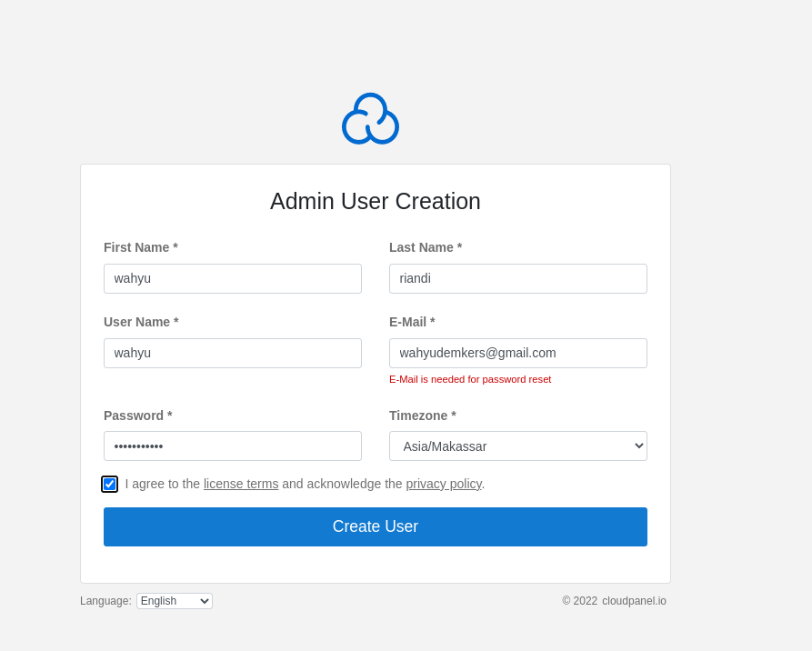Open the license terms link
812x651 pixels.
pyautogui.click(x=241, y=484)
